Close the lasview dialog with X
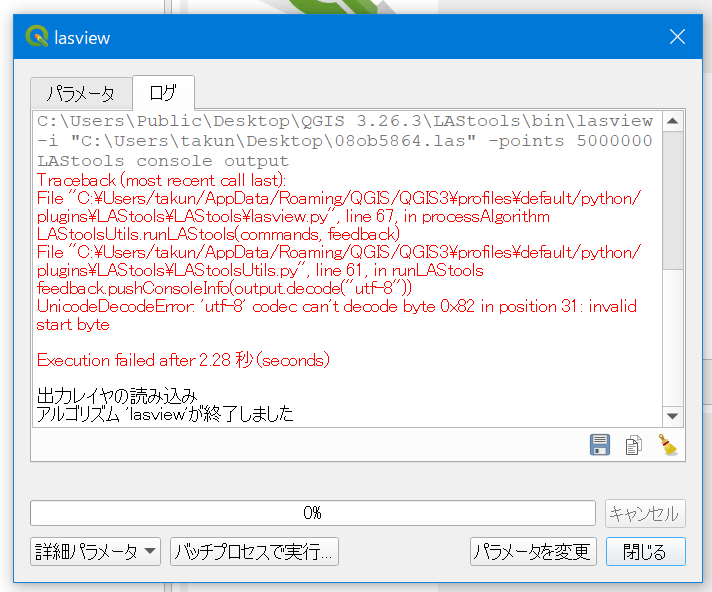The width and height of the screenshot is (712, 592). coord(677,37)
